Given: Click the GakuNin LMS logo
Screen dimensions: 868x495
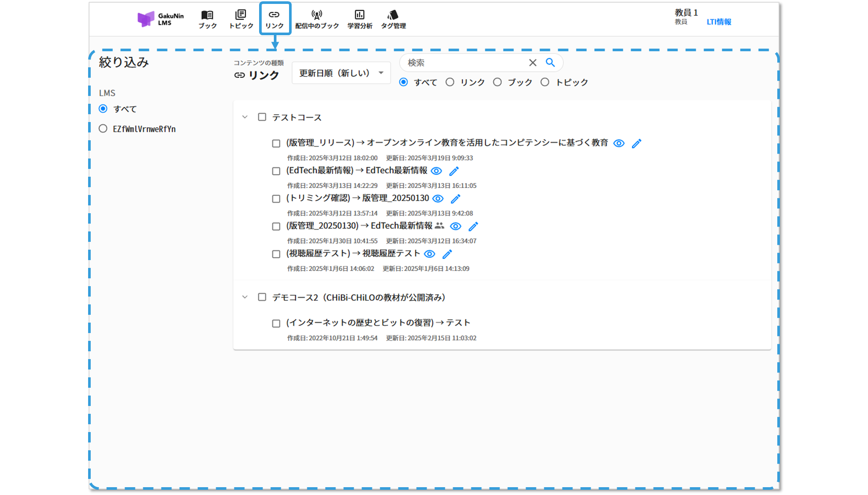Looking at the screenshot, I should click(161, 19).
